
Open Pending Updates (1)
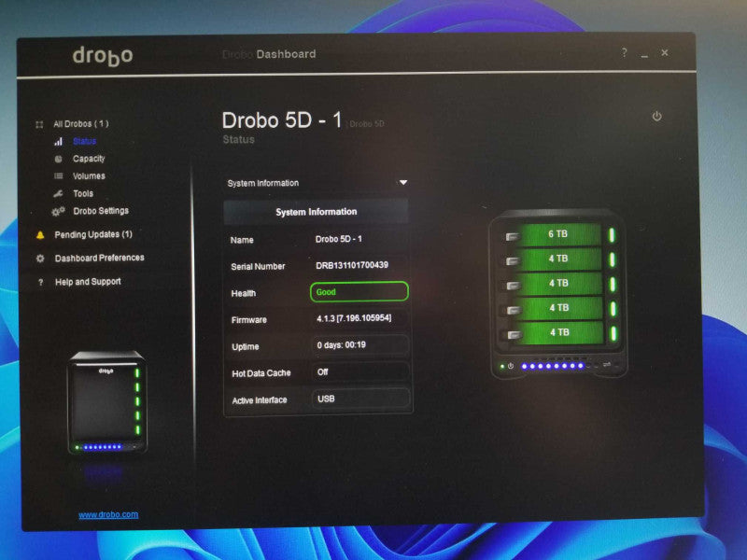pyautogui.click(x=93, y=234)
